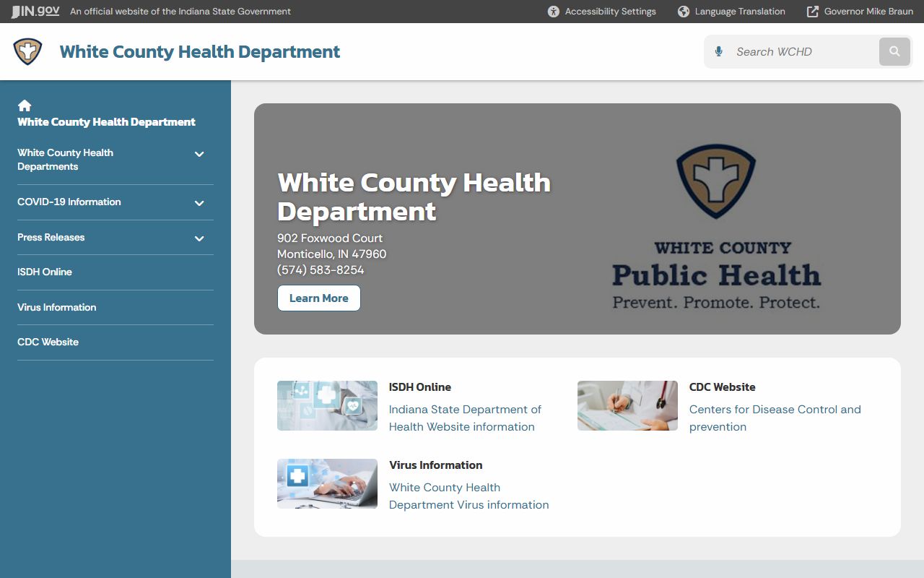Click the 902 Foxwood Court address line
Viewport: 924px width, 578px height.
coord(330,238)
